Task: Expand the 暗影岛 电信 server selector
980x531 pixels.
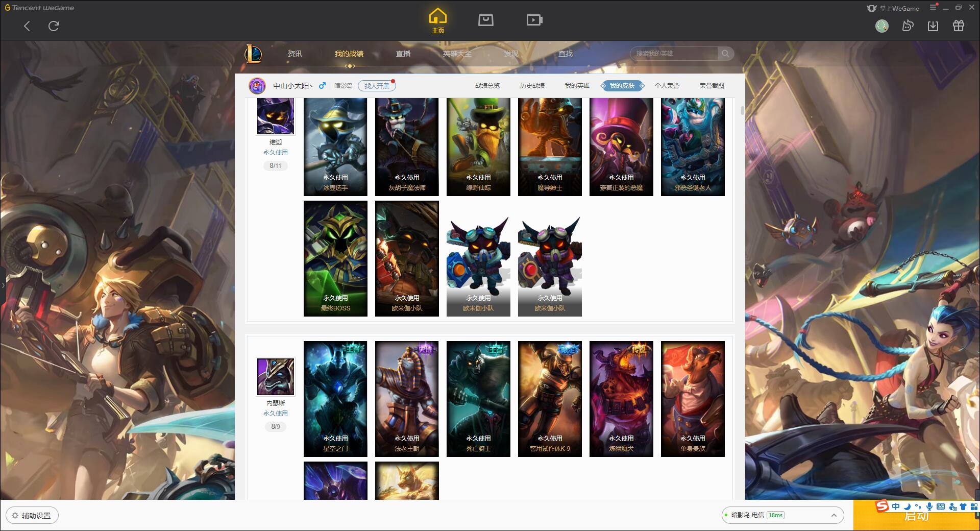Action: 782,515
